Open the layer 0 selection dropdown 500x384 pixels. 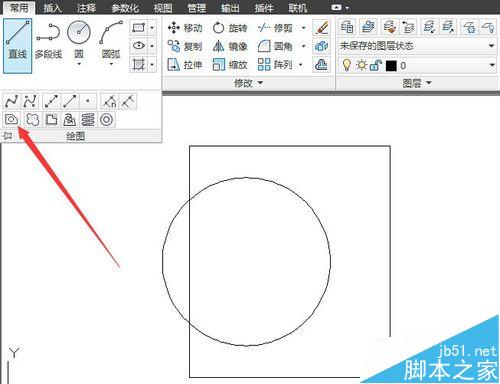coord(417,65)
